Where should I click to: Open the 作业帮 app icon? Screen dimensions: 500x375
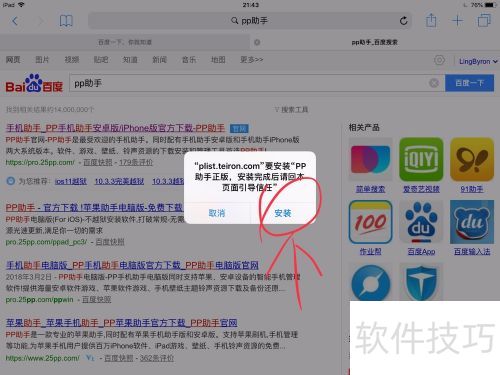(370, 222)
